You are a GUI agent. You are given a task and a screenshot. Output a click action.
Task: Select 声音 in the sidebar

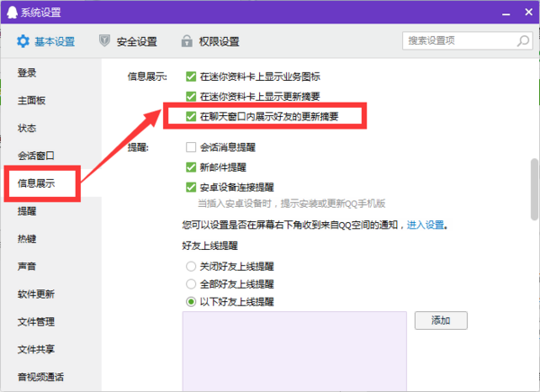click(x=27, y=266)
